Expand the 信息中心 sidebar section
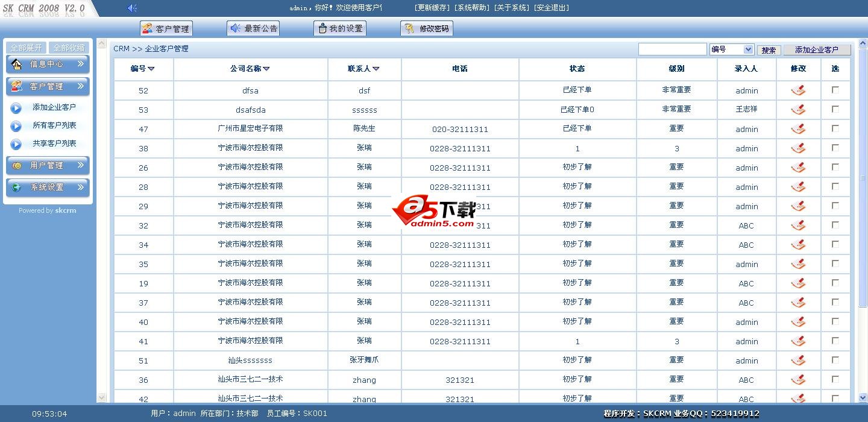 pos(48,64)
